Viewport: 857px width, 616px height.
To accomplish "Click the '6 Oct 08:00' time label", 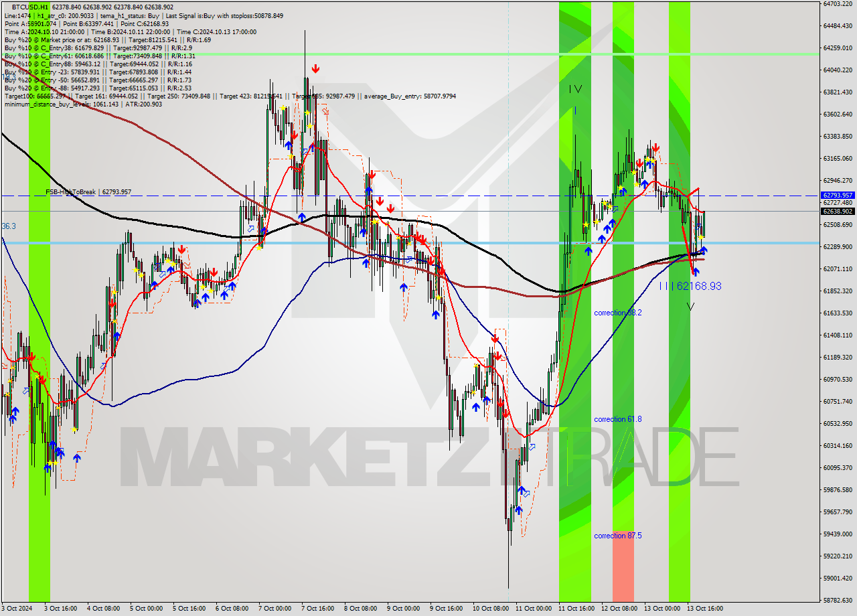I will 232,609.
